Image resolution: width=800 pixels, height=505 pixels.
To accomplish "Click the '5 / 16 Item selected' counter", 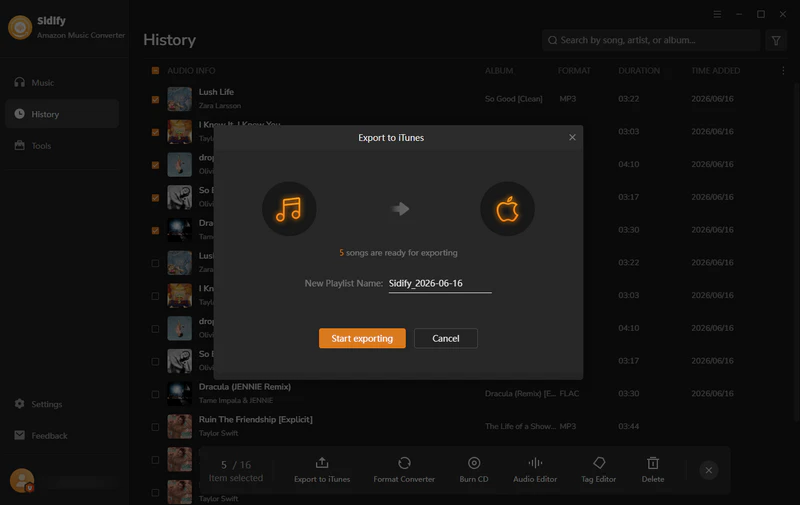I will coord(236,471).
